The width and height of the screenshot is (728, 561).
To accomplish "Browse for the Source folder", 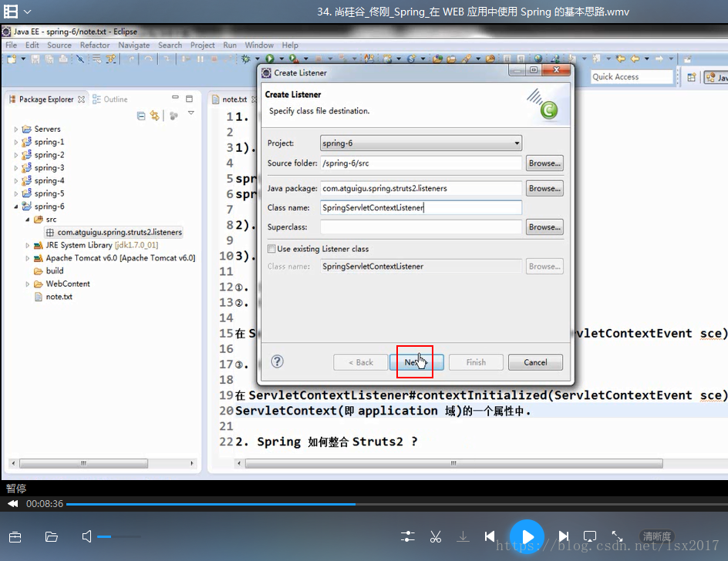I will (x=544, y=163).
